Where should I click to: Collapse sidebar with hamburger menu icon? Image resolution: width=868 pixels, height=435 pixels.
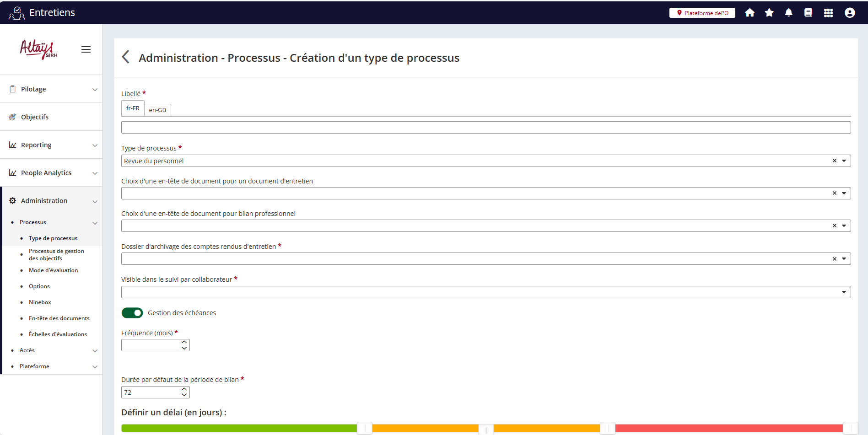coord(86,49)
